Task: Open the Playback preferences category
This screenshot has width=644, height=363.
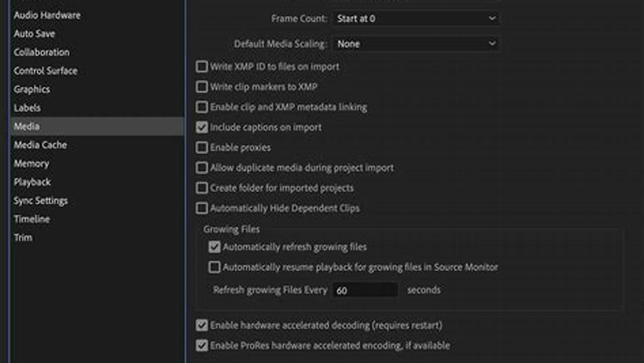Action: 32,182
